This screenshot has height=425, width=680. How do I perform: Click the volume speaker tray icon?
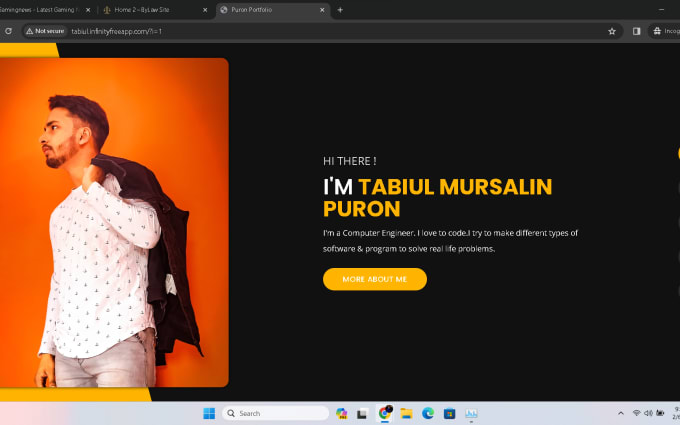pos(648,413)
